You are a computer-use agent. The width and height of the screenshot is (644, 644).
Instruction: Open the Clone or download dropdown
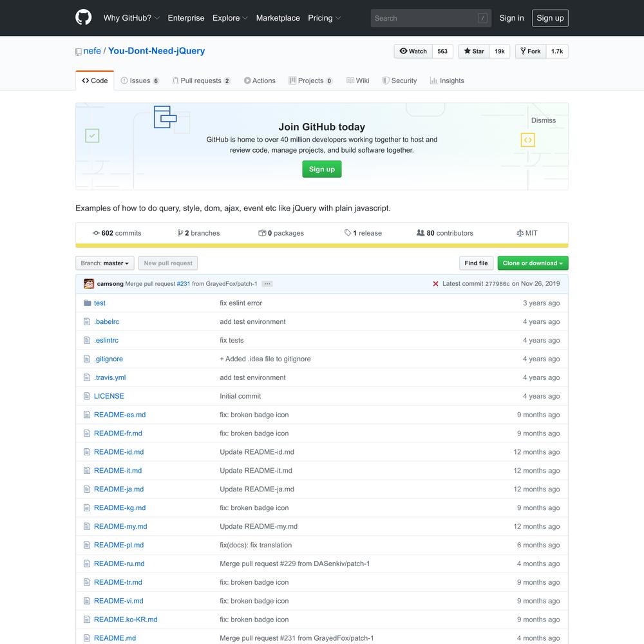pyautogui.click(x=533, y=263)
